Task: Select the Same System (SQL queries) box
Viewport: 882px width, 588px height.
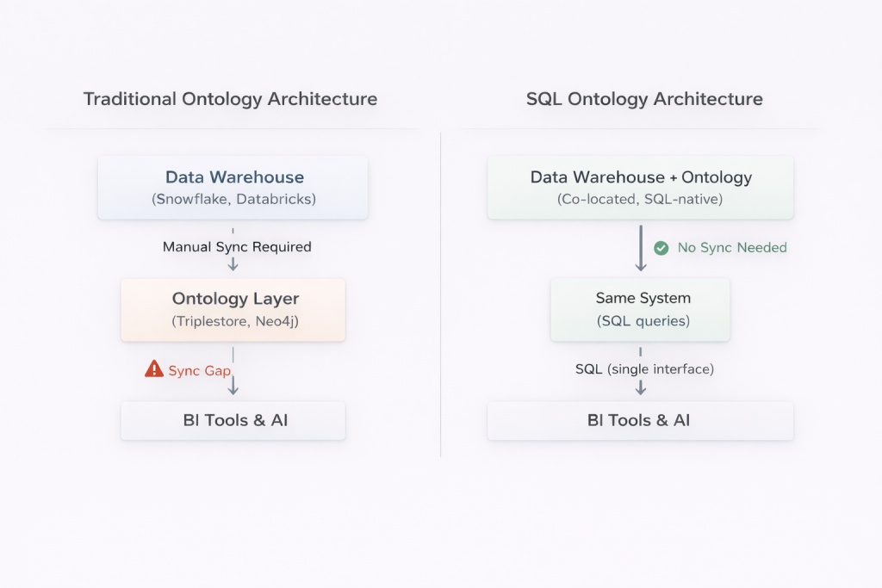Action: point(640,309)
